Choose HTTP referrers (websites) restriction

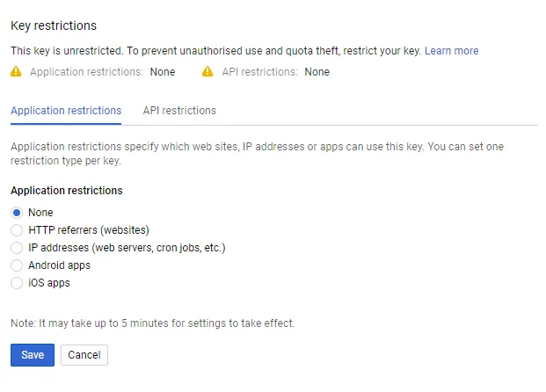point(17,230)
